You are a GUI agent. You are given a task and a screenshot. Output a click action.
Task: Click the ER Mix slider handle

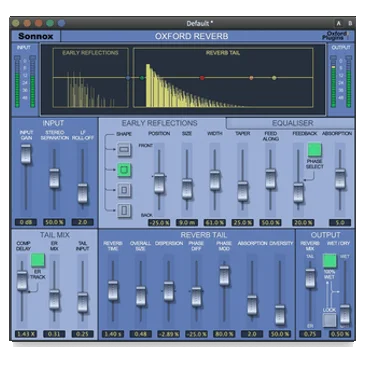click(54, 300)
